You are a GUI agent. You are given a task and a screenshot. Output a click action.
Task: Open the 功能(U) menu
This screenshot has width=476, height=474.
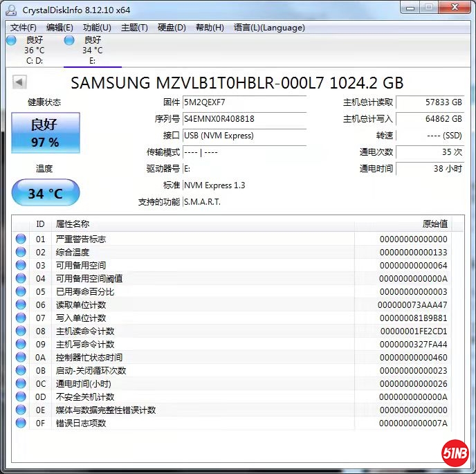pos(97,28)
